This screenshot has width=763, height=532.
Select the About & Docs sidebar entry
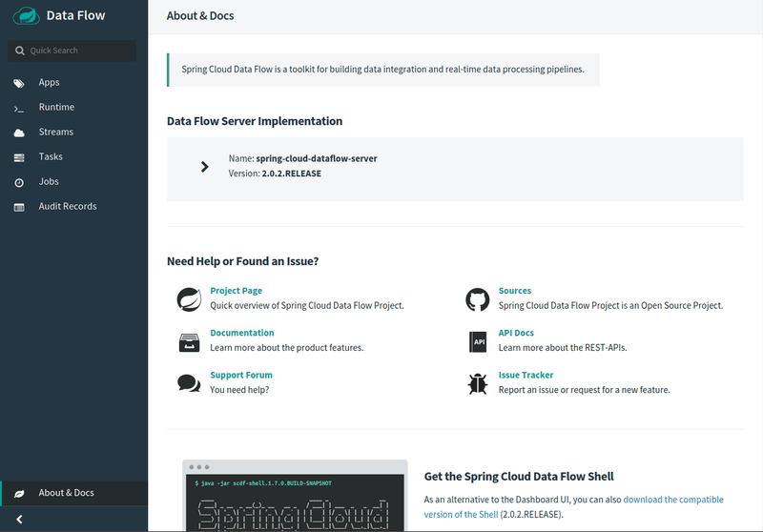[x=74, y=493]
